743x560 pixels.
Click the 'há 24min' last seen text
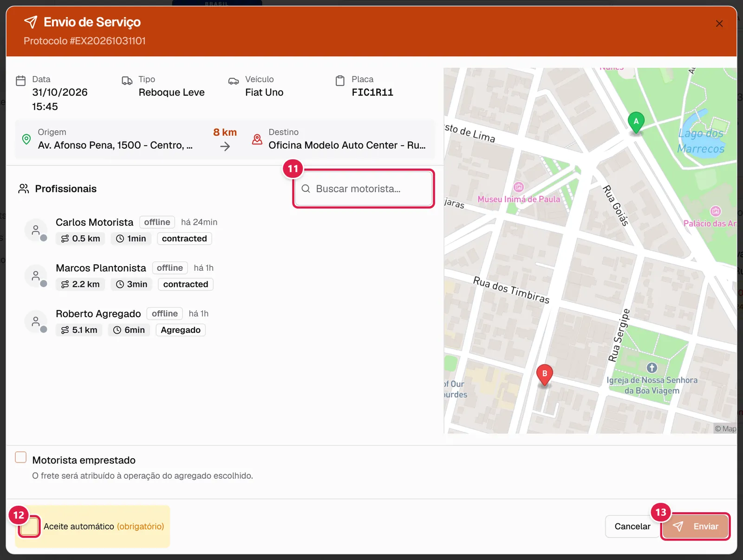tap(199, 222)
